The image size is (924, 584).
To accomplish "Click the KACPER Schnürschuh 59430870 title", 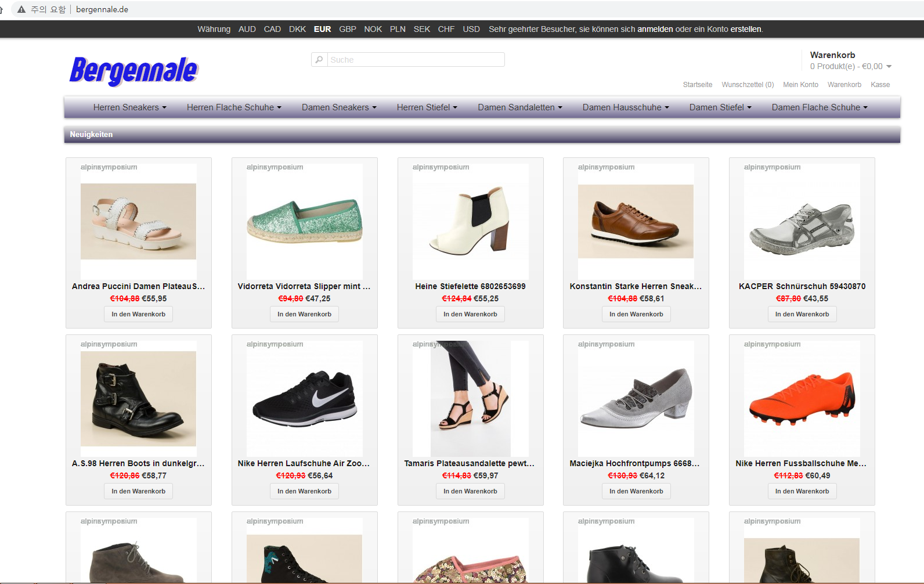I will (x=802, y=286).
